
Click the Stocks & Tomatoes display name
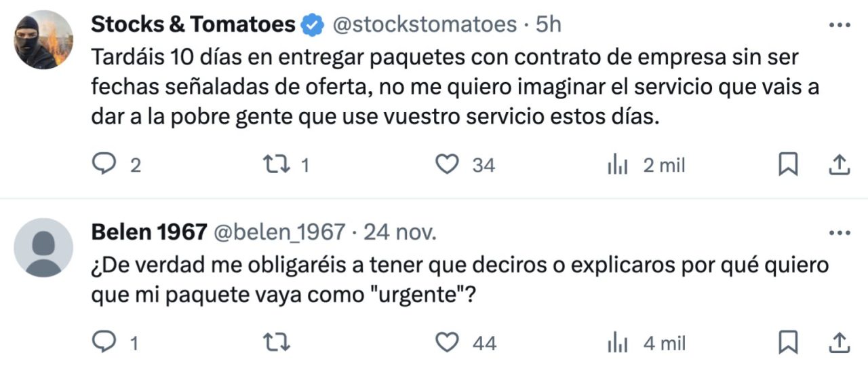click(193, 25)
